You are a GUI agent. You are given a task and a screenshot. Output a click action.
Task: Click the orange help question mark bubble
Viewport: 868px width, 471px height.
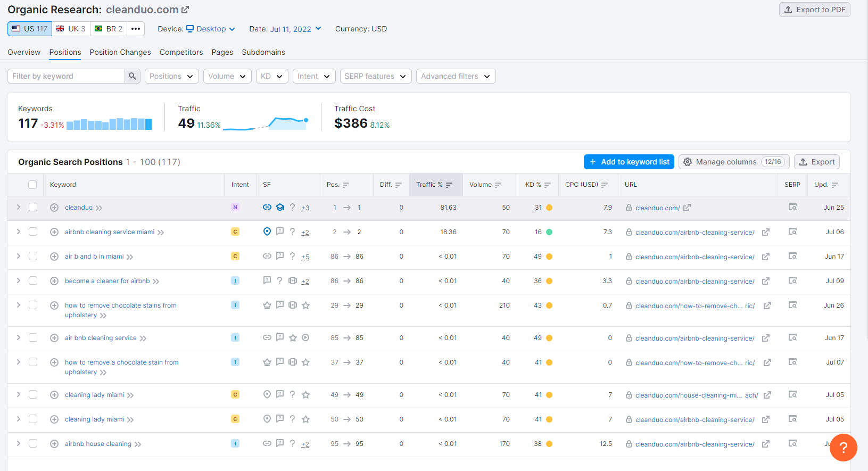843,448
